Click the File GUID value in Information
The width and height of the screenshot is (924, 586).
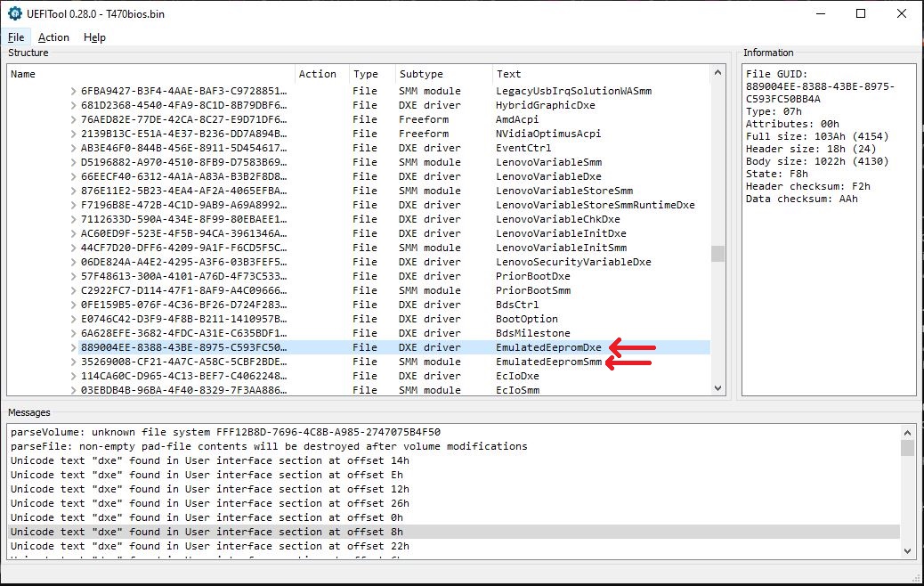point(820,93)
